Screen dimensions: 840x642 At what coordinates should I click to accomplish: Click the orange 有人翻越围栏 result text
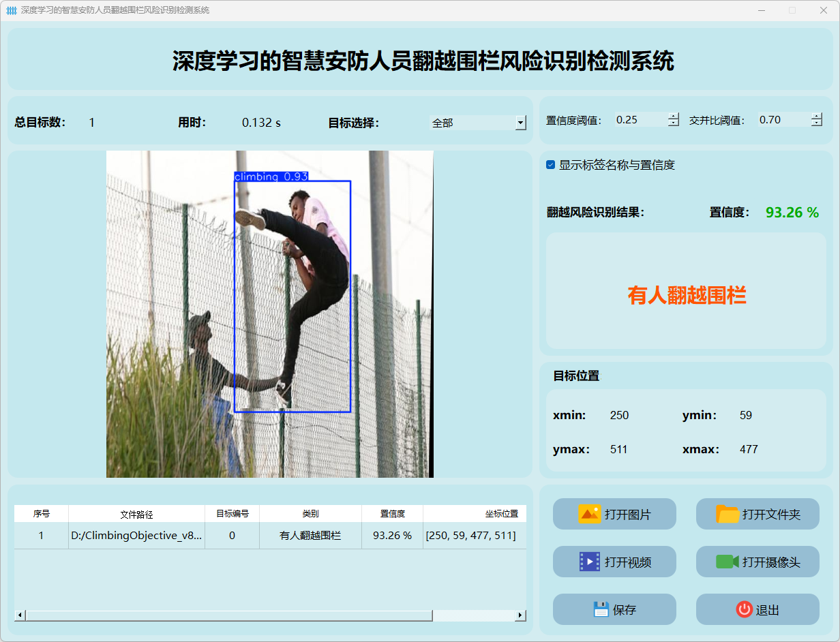point(687,295)
